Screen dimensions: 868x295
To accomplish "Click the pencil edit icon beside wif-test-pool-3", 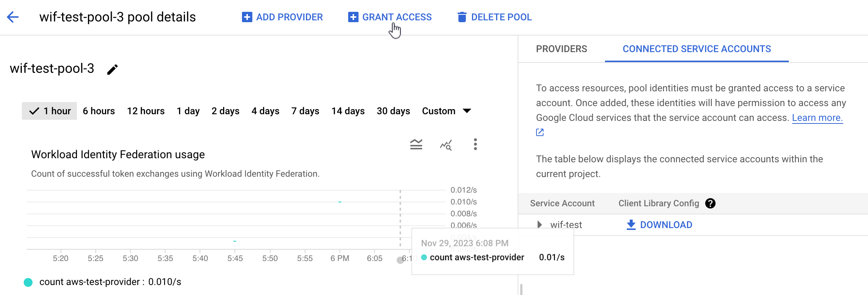I will pos(112,69).
